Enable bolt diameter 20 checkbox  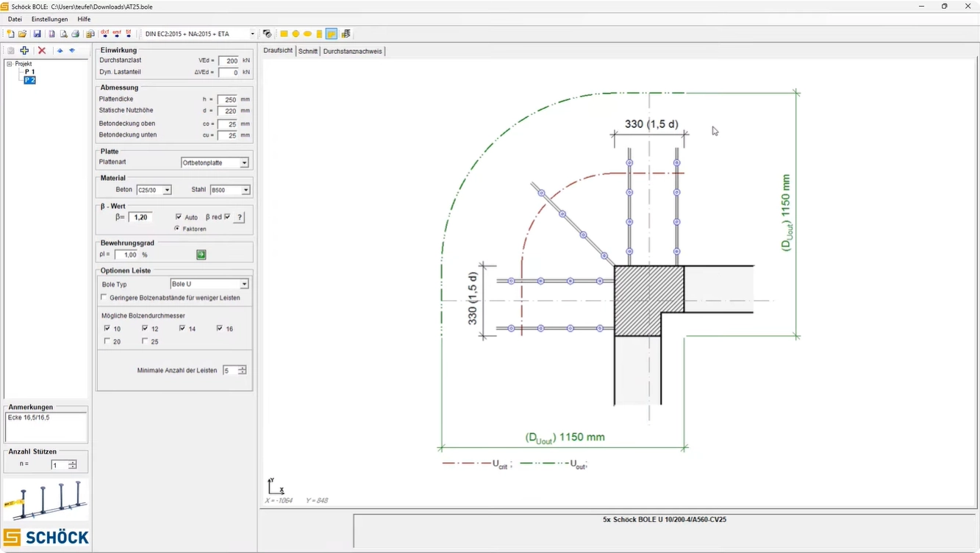point(107,341)
